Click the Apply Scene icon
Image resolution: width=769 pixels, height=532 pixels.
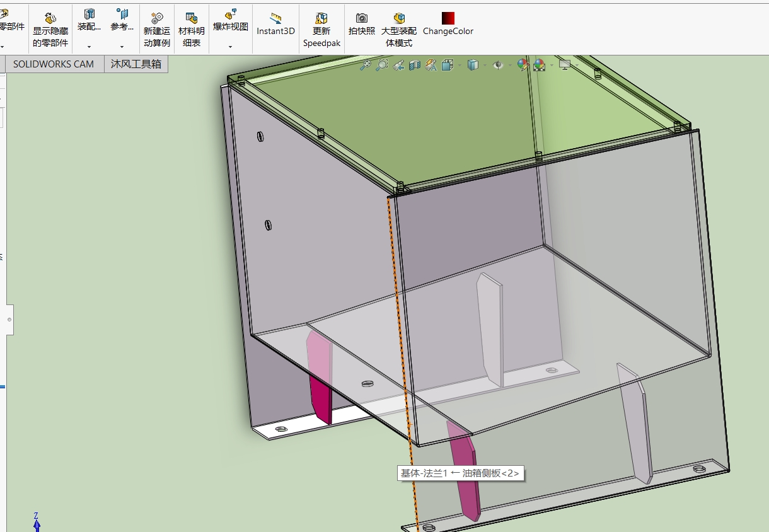[x=539, y=64]
